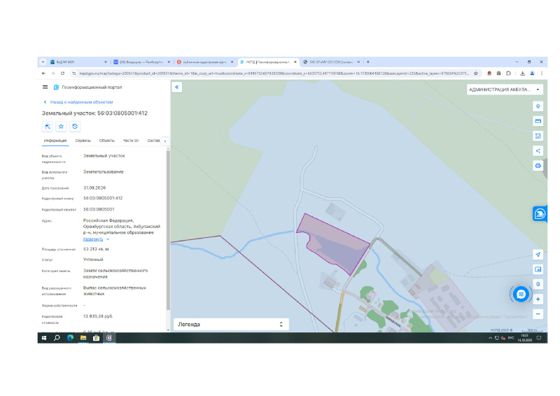Screen dimensions: 560x396
Task: Switch to the last browser tab
Action: (x=331, y=62)
